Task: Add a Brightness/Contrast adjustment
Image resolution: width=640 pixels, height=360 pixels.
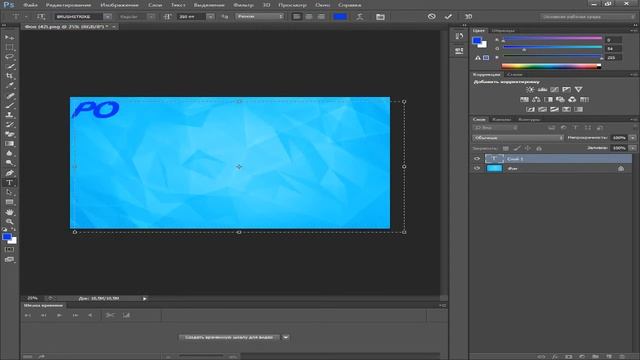Action: (x=530, y=89)
